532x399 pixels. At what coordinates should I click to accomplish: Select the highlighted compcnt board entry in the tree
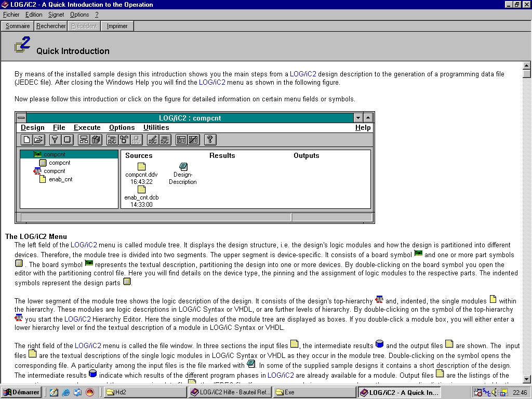point(54,154)
